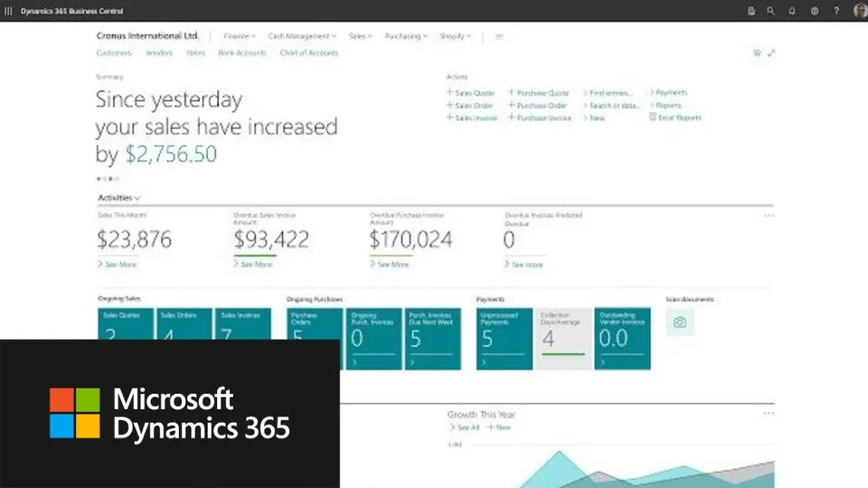Click the expand page icon
The image size is (868, 488).
pos(771,52)
